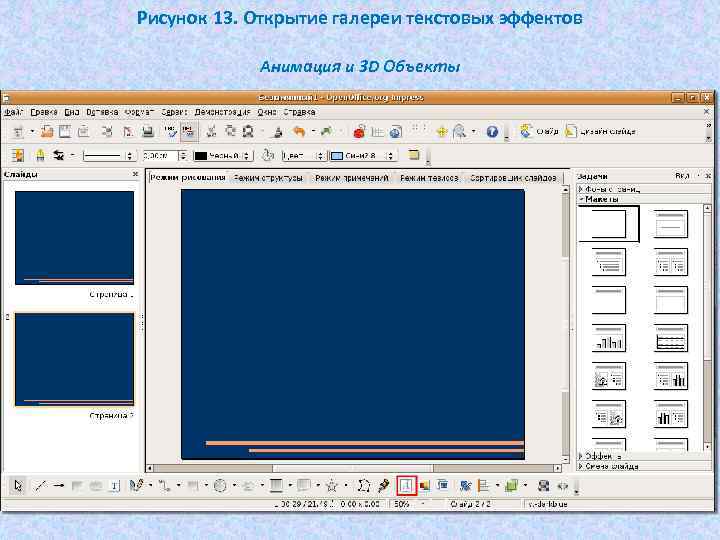720x540 pixels.
Task: Switch to Режим тезисов tab
Action: pos(429,178)
